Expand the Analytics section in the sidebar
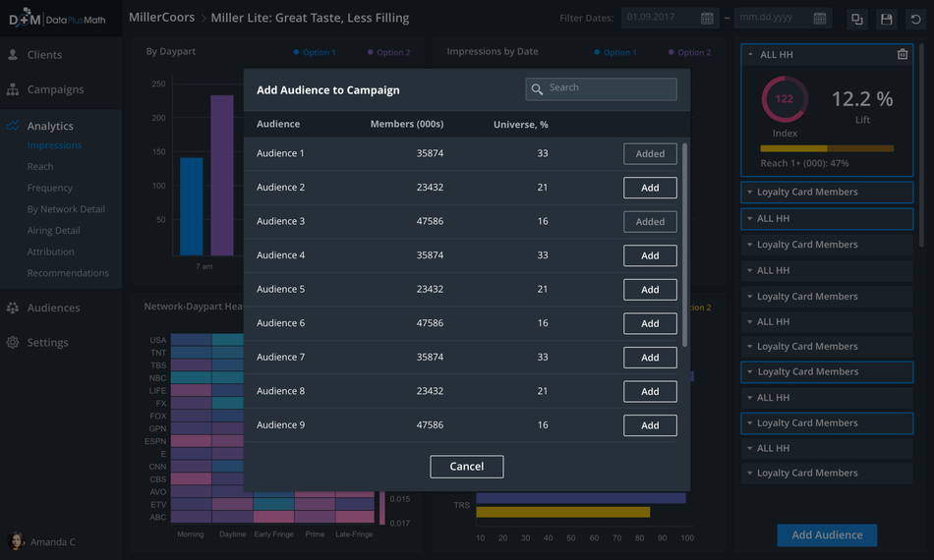Screen dimensions: 934x560 click(50, 126)
